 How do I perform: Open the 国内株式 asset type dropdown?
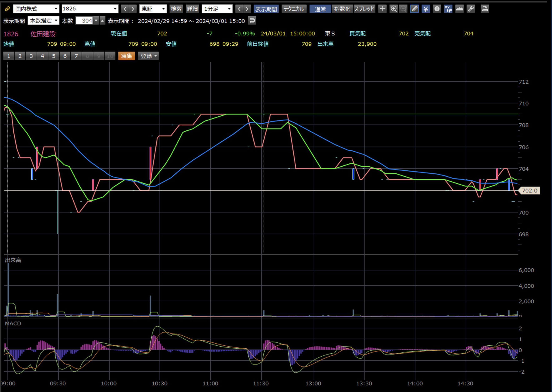pyautogui.click(x=36, y=9)
